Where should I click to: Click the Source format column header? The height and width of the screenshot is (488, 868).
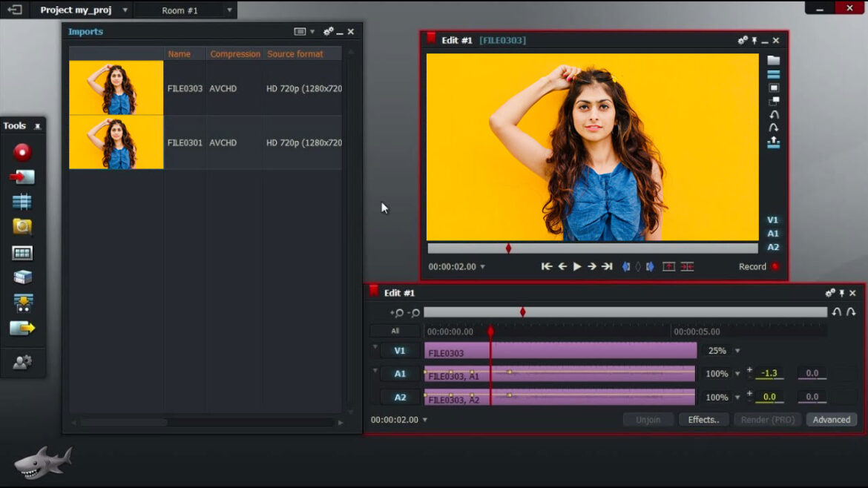pos(295,54)
